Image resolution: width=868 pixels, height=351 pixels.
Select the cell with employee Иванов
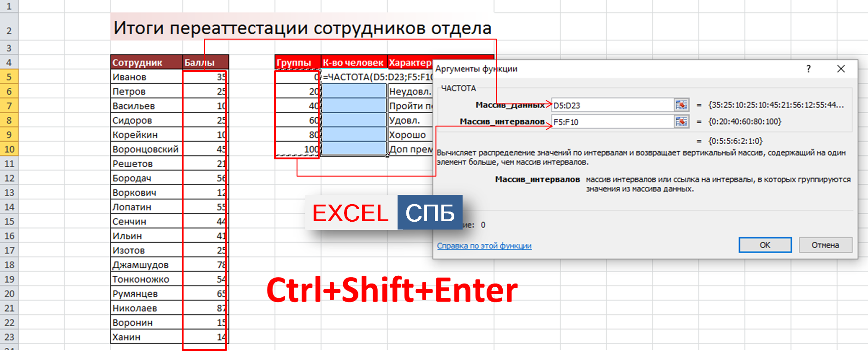click(146, 77)
